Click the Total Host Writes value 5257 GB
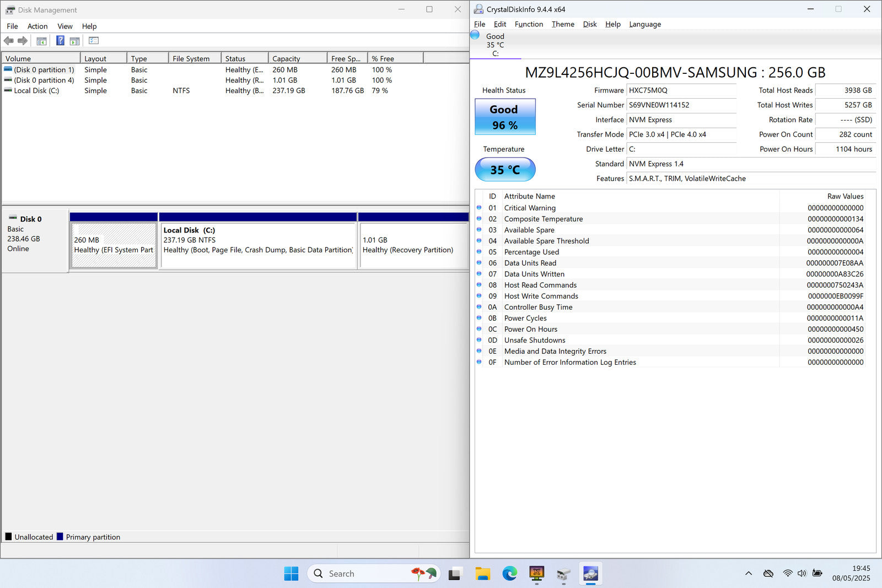The width and height of the screenshot is (882, 588). click(845, 105)
